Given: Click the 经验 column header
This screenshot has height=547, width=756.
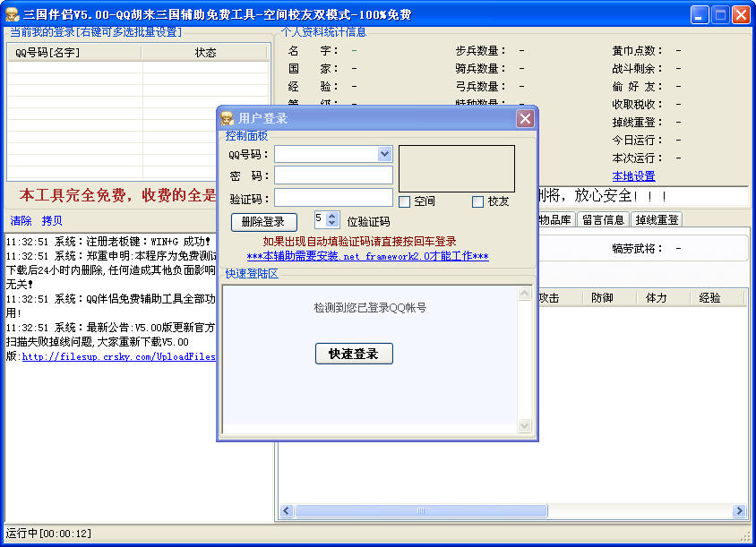Looking at the screenshot, I should pyautogui.click(x=717, y=298).
